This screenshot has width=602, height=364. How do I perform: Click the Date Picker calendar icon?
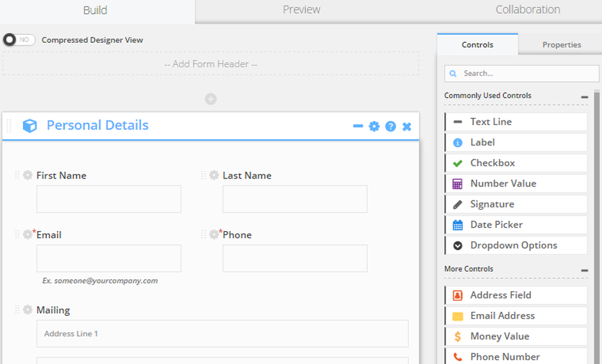[458, 225]
